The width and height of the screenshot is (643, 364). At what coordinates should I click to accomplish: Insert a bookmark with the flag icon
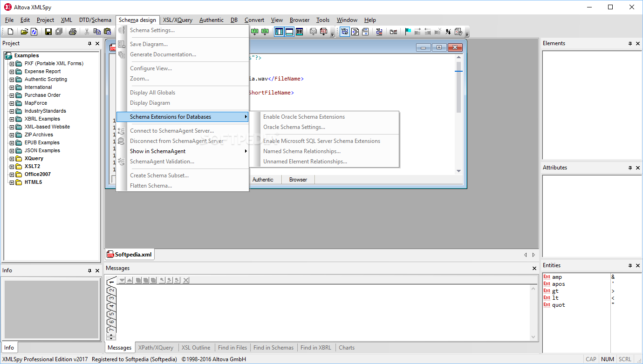[x=408, y=31]
